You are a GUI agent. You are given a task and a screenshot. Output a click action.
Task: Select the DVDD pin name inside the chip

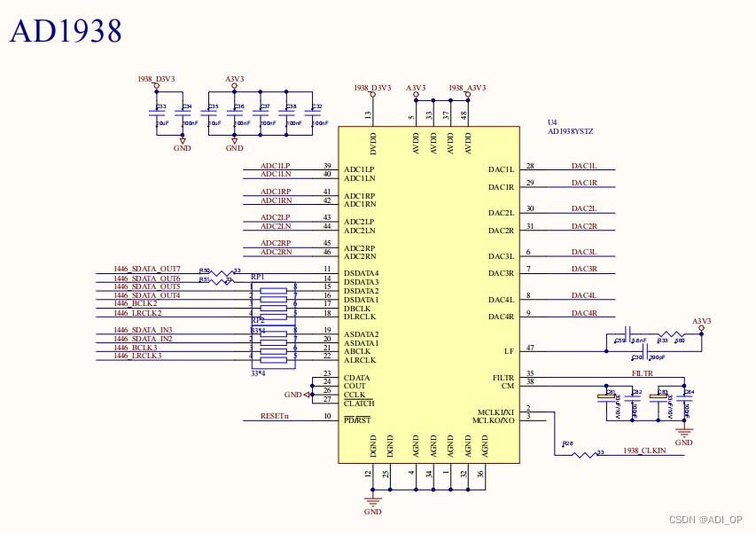click(373, 144)
